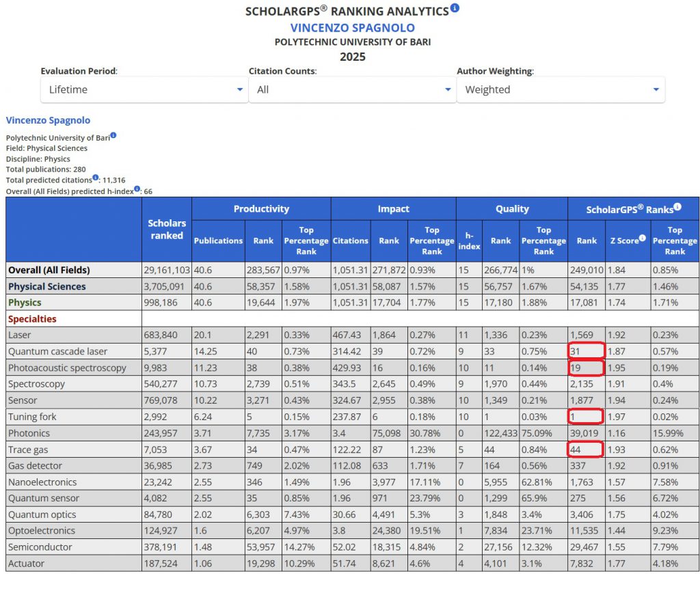This screenshot has height=608, width=700.
Task: Open the Author Weighting dropdown
Action: click(561, 89)
